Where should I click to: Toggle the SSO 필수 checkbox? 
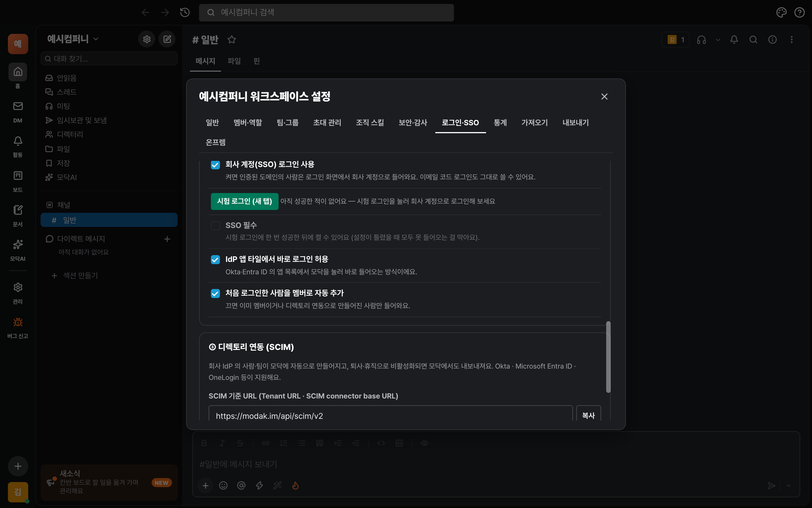coord(215,225)
